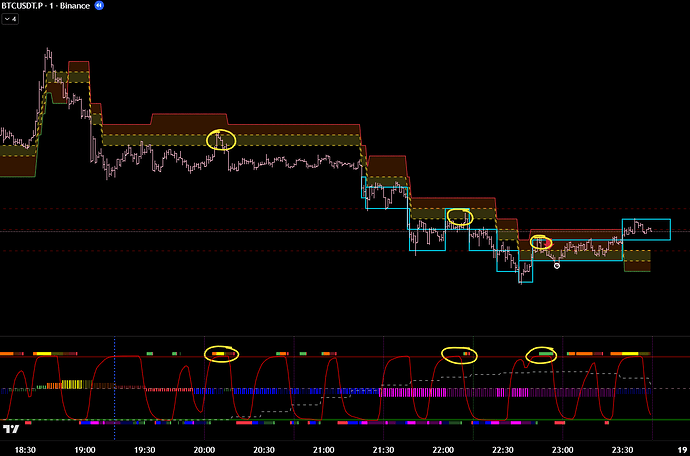Click the 20:00 time axis label

[x=204, y=450]
